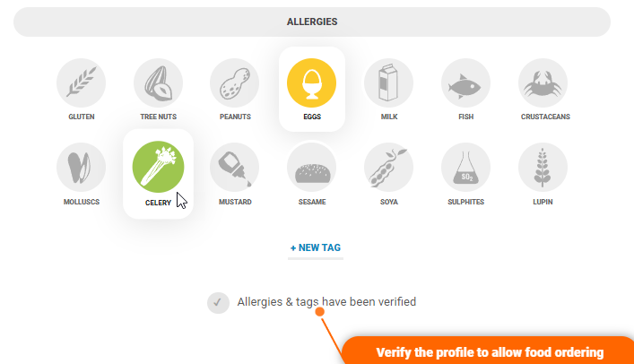Viewport: 634px width, 364px height.
Task: Choose the Peanuts allergy icon
Action: tap(235, 84)
